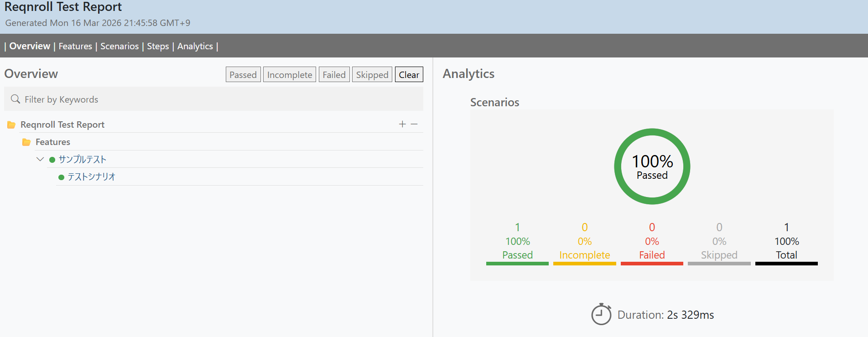Click the Reqnroll Test Report folder icon
The height and width of the screenshot is (337, 868).
tap(11, 125)
